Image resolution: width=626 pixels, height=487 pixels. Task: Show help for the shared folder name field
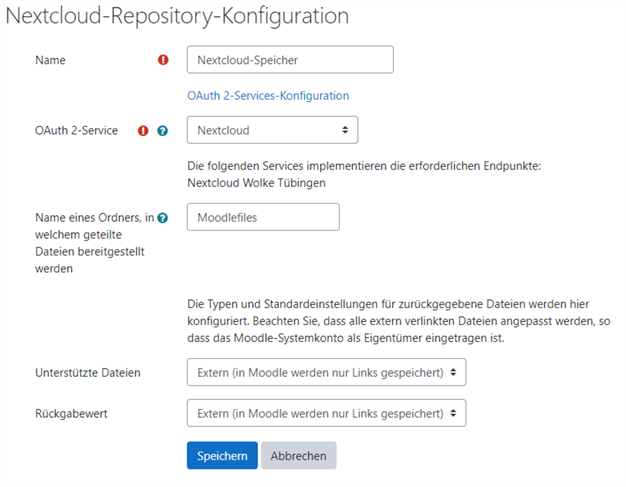163,217
